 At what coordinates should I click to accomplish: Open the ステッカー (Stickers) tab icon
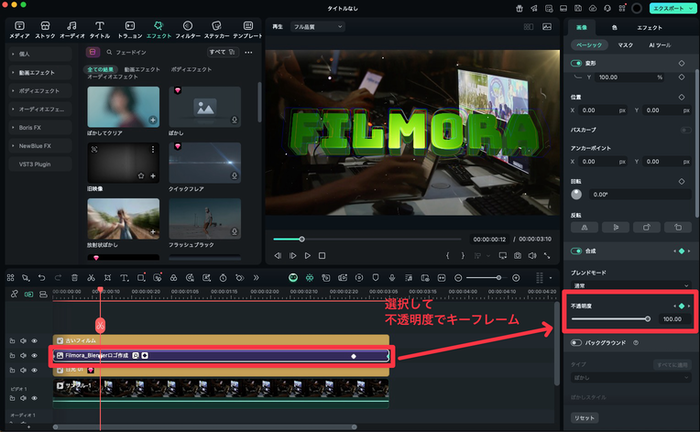(214, 27)
